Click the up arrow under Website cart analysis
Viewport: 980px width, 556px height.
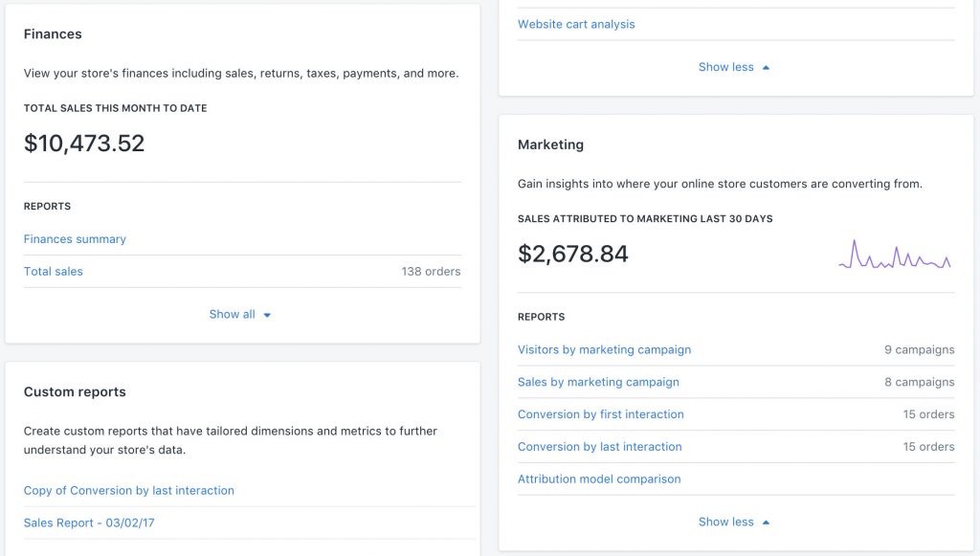(766, 68)
